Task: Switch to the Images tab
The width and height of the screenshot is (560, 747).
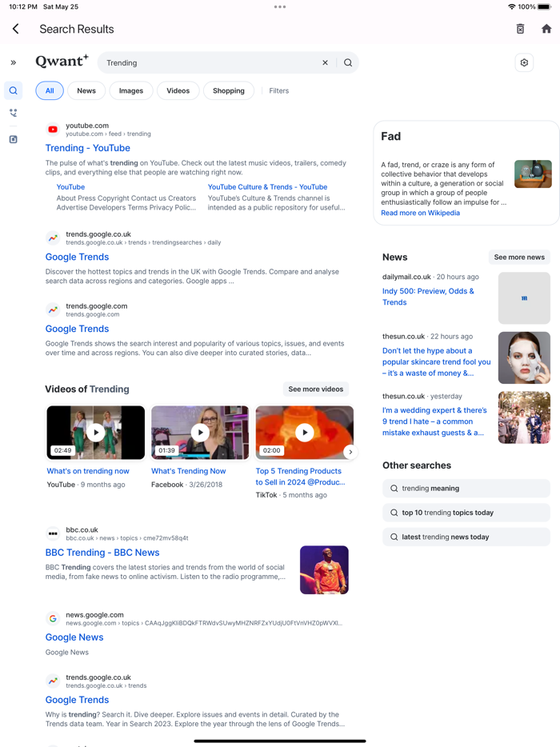Action: point(131,90)
